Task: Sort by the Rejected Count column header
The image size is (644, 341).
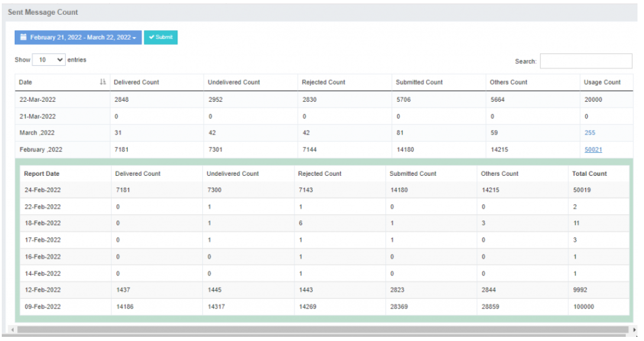Action: pos(323,82)
